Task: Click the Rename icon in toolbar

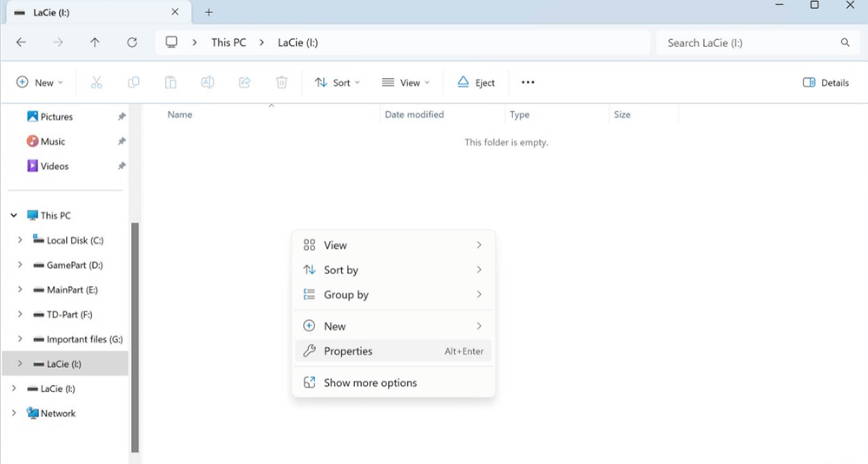Action: (x=207, y=82)
